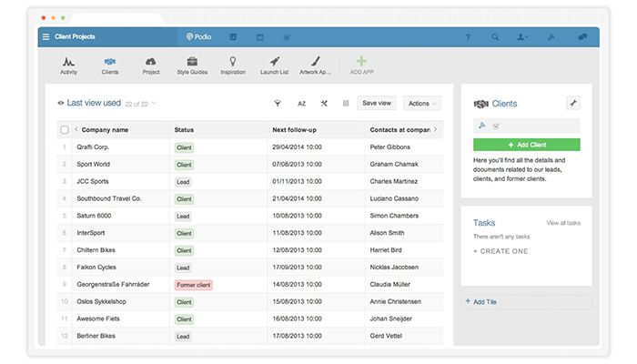Open the Inspiration lightbulb app
This screenshot has height=364, width=637.
[x=233, y=65]
